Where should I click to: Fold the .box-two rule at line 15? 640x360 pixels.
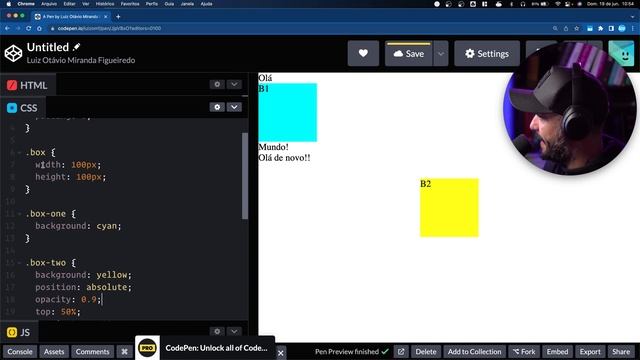[x=19, y=263]
